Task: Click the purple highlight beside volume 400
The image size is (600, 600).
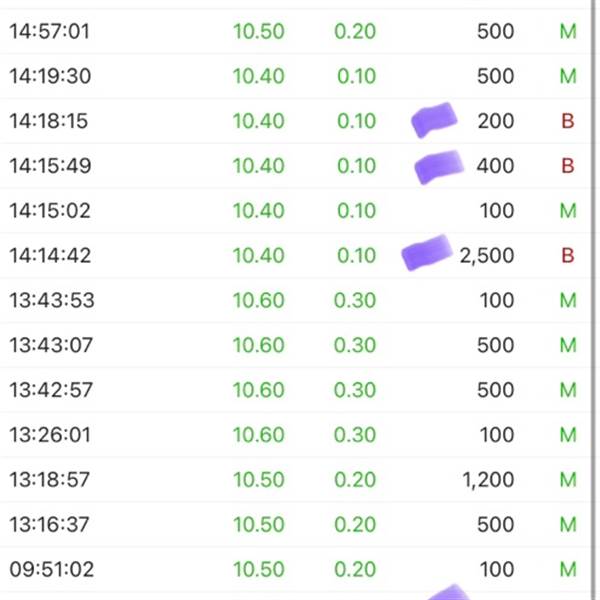Action: pyautogui.click(x=439, y=165)
